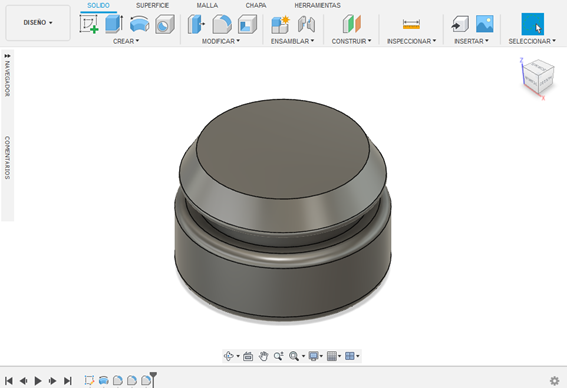
Task: Click the Joint icon in ENSAMBLAR
Action: [x=306, y=24]
